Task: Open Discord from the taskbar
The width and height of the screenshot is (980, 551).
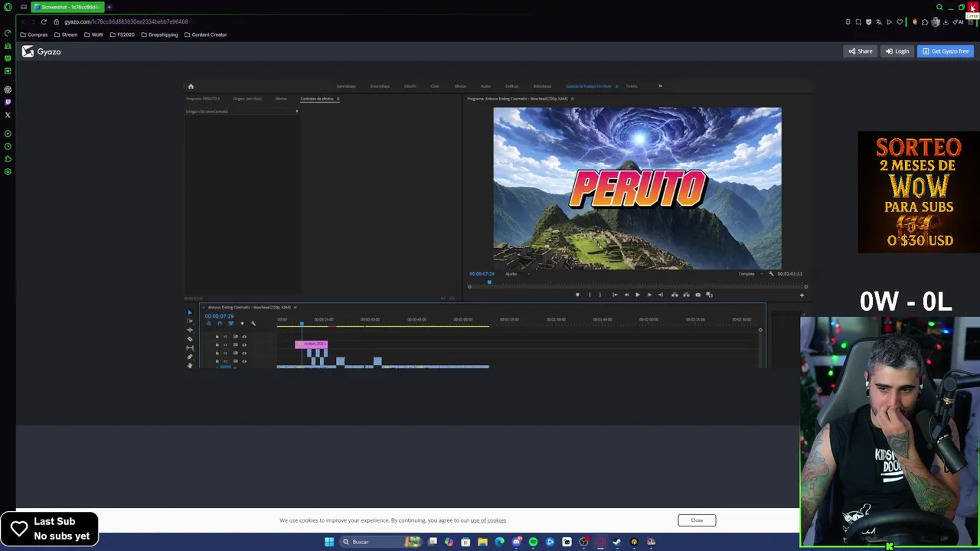Action: tap(517, 542)
